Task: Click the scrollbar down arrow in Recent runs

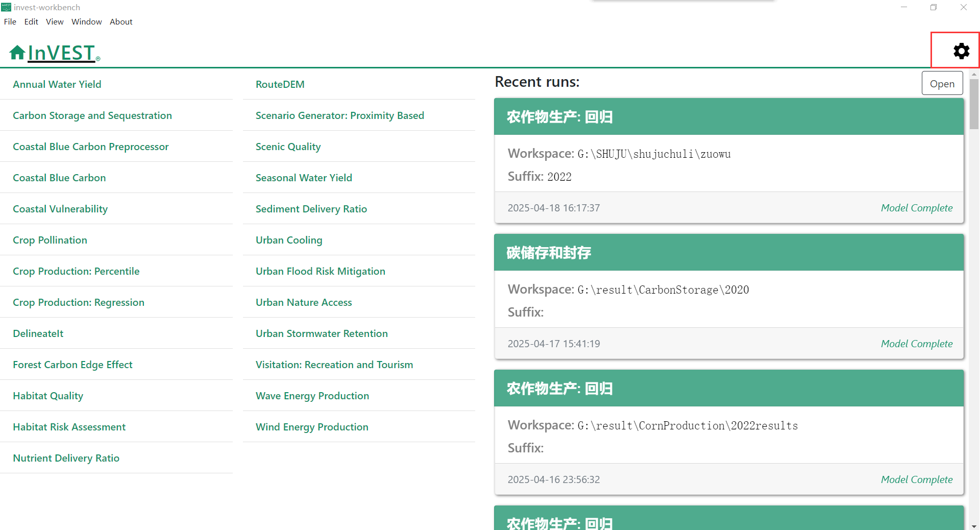Action: [974, 526]
